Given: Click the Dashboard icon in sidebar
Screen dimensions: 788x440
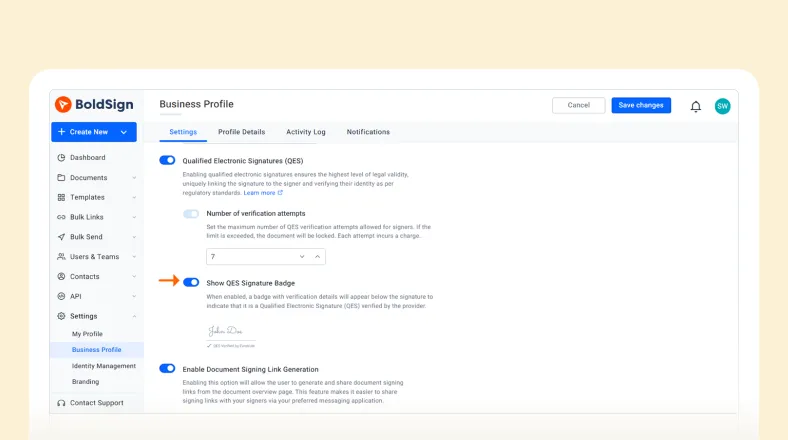Looking at the screenshot, I should pos(61,158).
